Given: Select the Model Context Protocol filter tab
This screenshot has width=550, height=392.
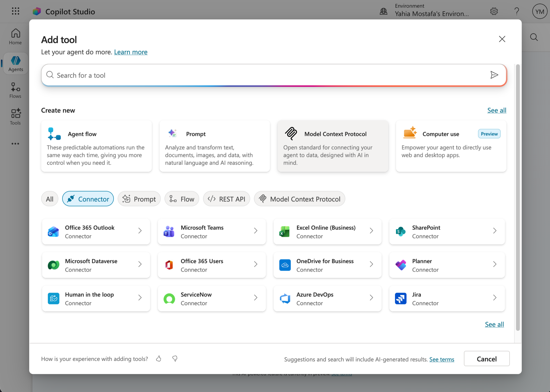Looking at the screenshot, I should [x=299, y=199].
